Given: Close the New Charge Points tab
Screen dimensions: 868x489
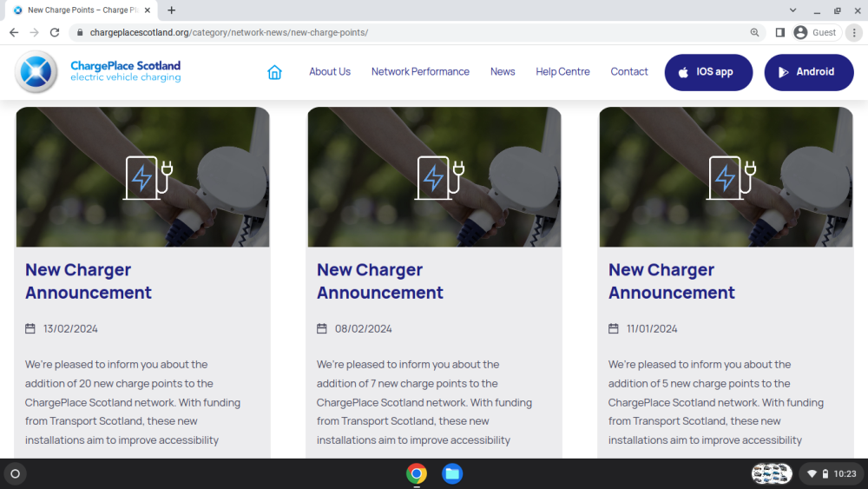Looking at the screenshot, I should (148, 10).
